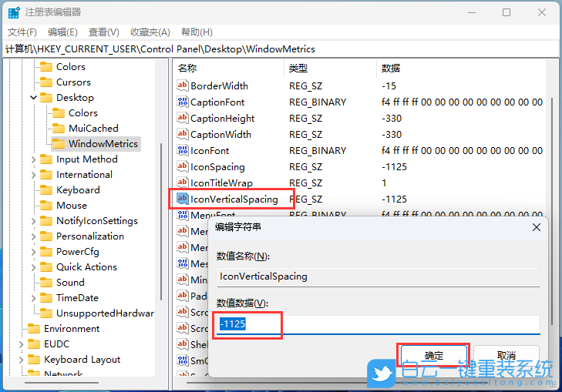Select the Cursors folder icon
This screenshot has height=392, width=562.
point(46,82)
